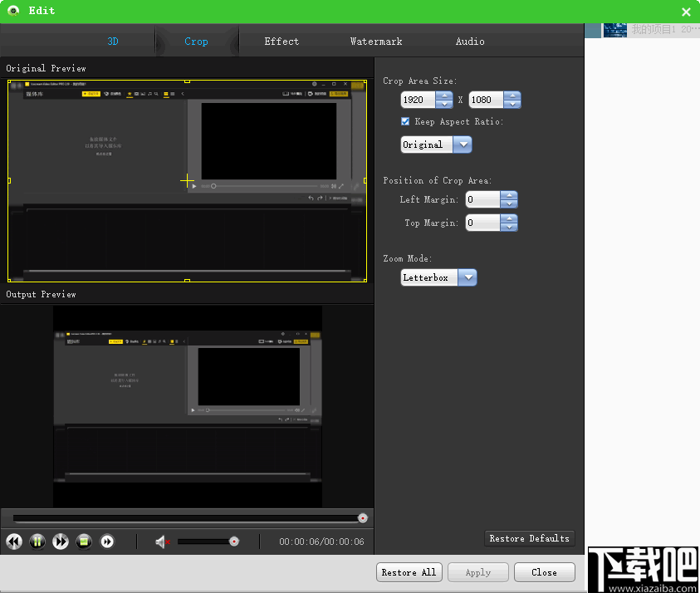Click the crop center crosshair marker
The height and width of the screenshot is (593, 700).
click(x=187, y=181)
